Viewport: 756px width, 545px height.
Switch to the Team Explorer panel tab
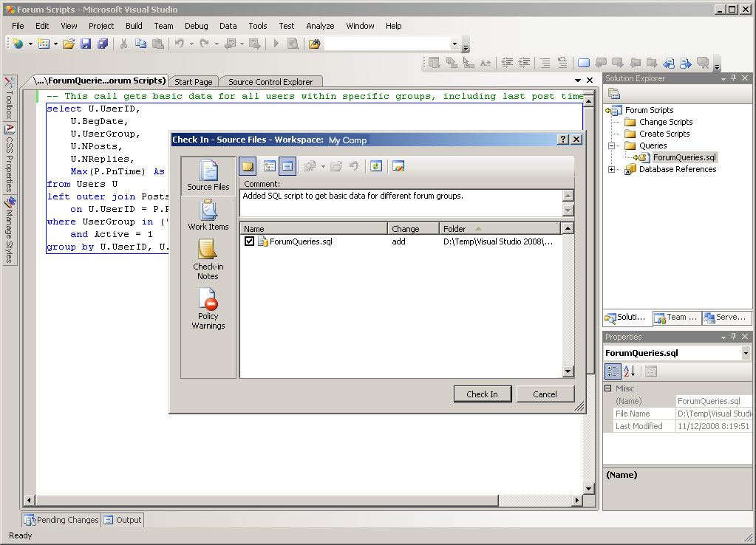tap(677, 317)
